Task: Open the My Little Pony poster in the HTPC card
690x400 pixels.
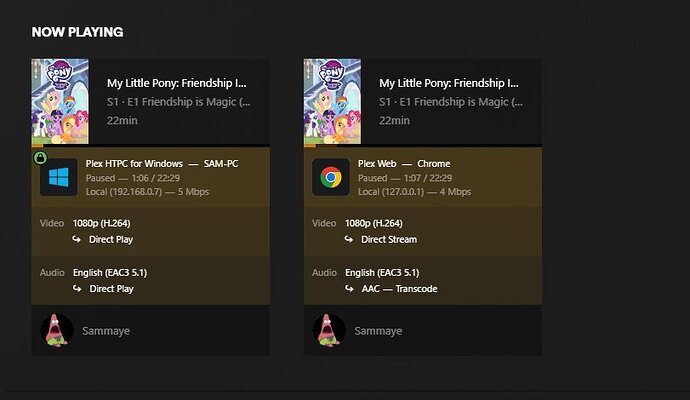Action: point(60,101)
